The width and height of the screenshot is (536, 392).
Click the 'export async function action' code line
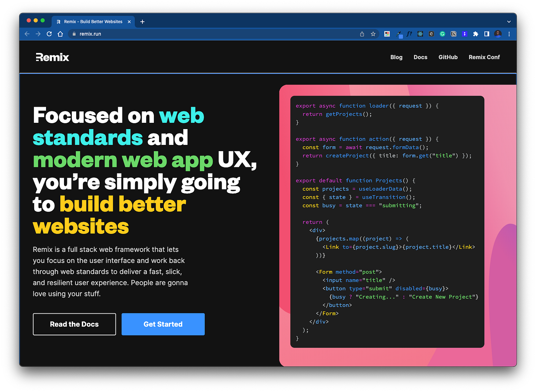tap(367, 139)
